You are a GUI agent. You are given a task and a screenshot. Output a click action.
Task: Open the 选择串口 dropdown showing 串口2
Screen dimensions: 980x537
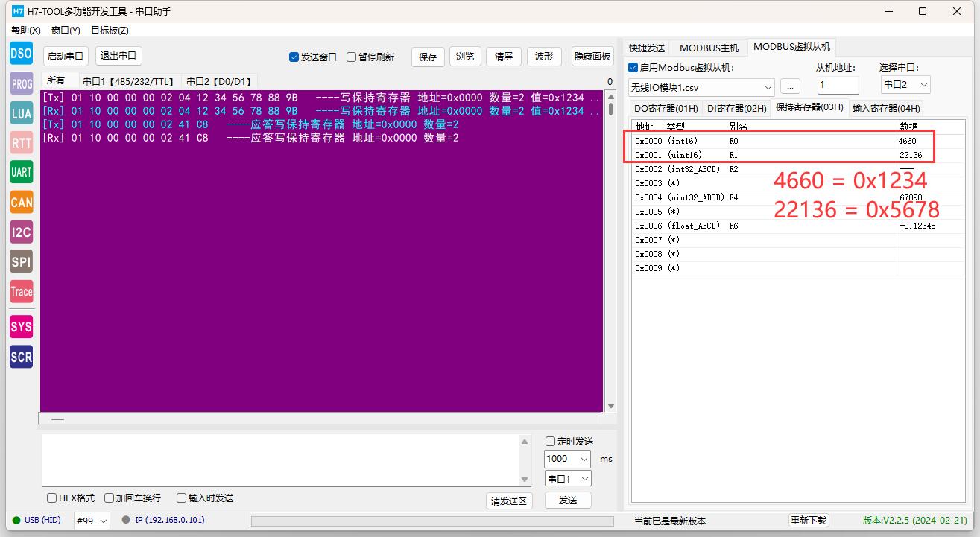(905, 84)
